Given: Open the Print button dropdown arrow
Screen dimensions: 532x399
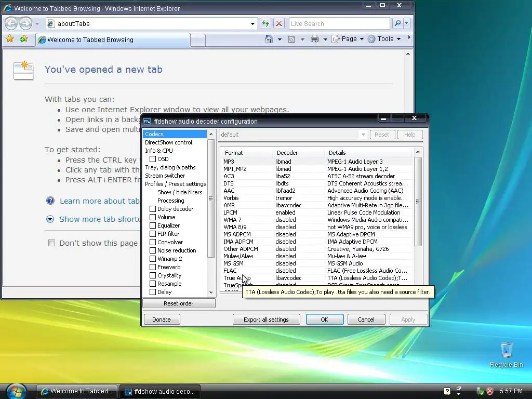Looking at the screenshot, I should click(x=325, y=39).
